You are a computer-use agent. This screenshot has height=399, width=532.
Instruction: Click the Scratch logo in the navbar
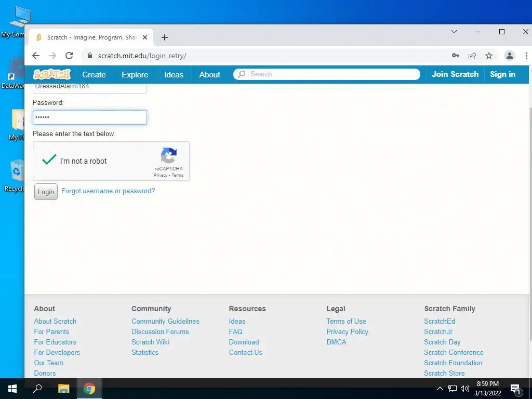pos(52,74)
